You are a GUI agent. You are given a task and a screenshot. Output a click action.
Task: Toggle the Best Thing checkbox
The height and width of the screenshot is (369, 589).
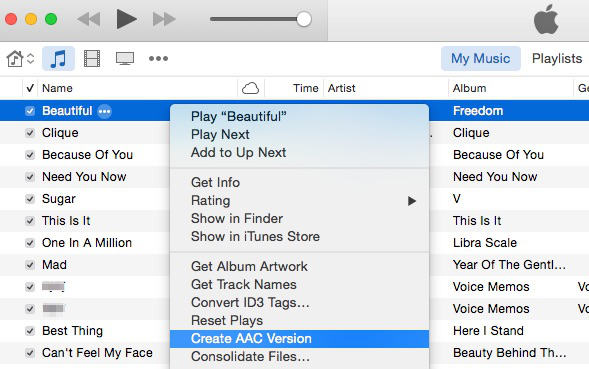coord(30,331)
